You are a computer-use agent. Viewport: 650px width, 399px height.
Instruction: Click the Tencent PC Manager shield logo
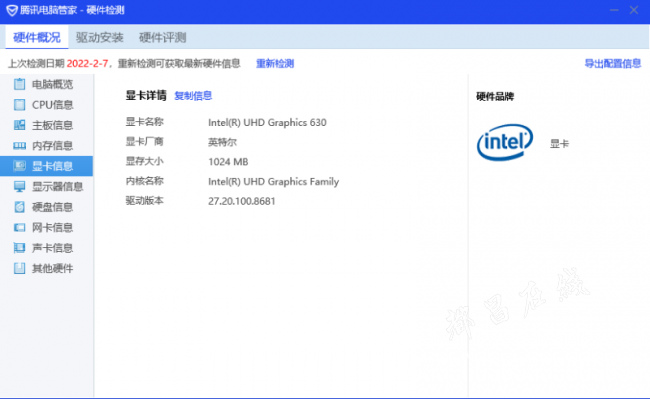(x=12, y=10)
